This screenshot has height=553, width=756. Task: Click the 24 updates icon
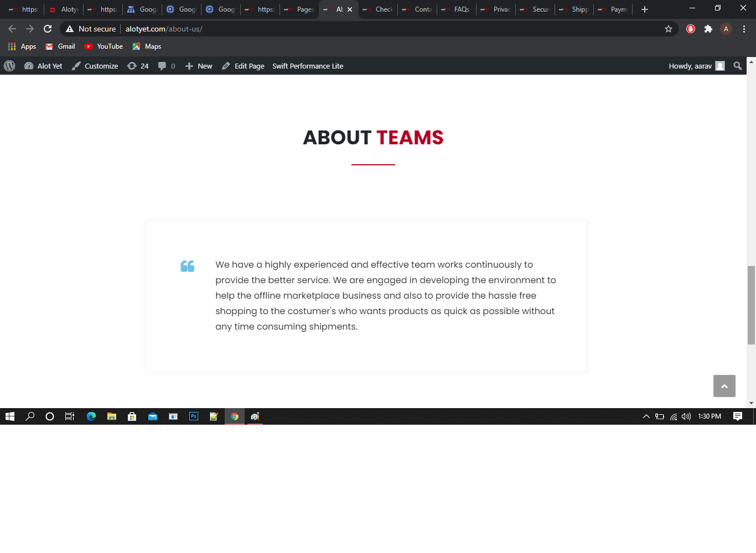(x=138, y=66)
